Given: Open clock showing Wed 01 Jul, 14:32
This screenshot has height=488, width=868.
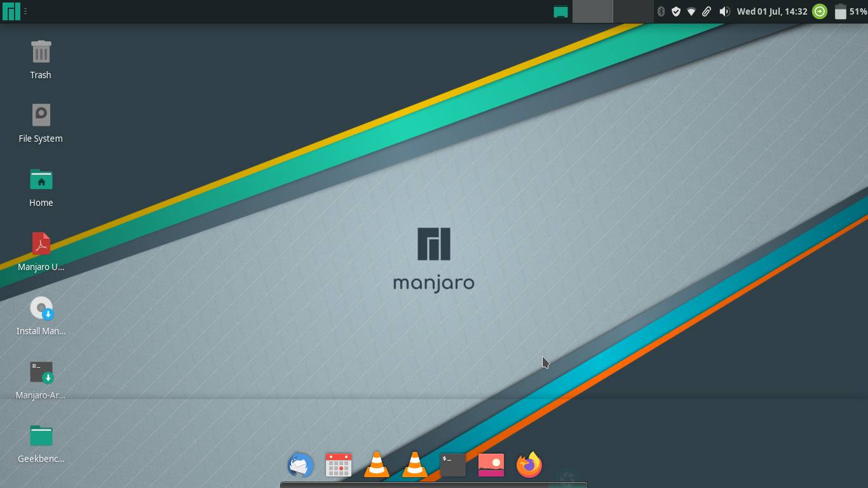Looking at the screenshot, I should click(x=772, y=11).
